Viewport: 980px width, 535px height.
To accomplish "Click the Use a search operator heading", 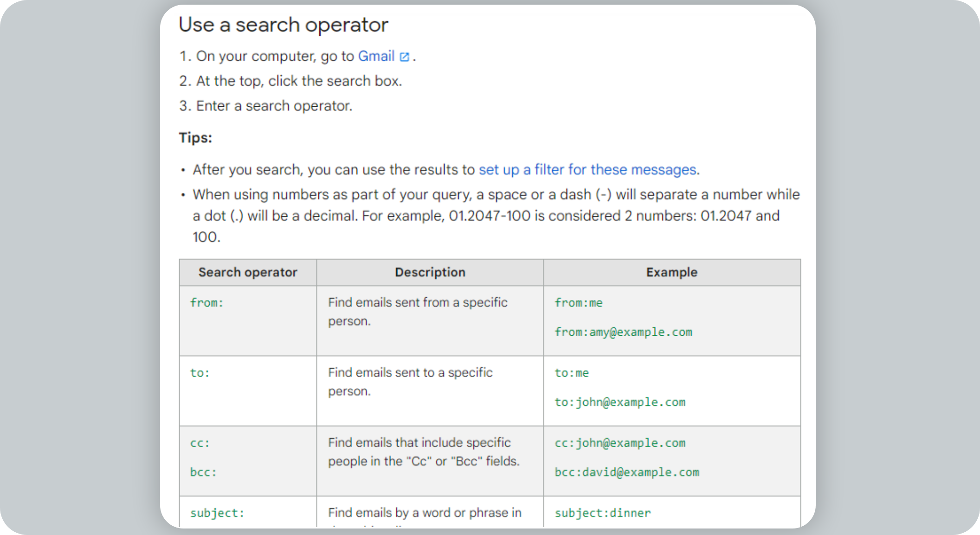I will pyautogui.click(x=284, y=25).
